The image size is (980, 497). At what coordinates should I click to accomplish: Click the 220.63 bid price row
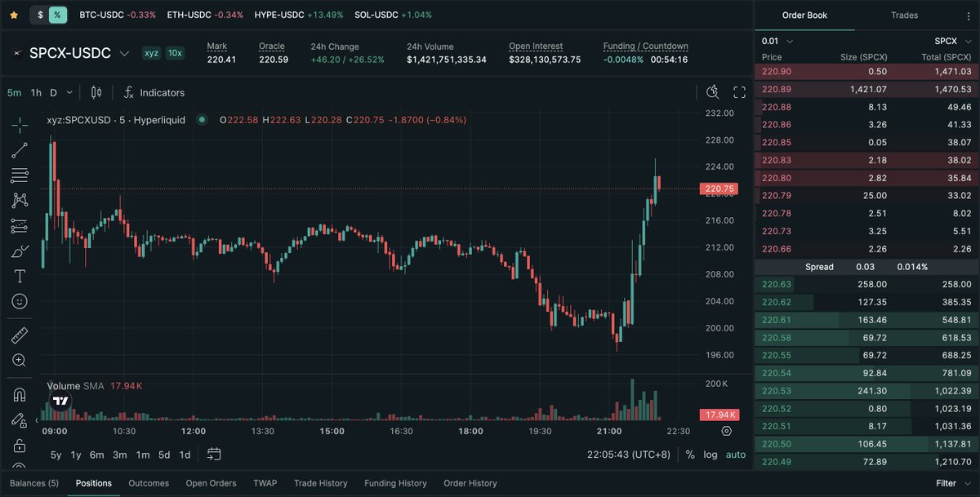[867, 284]
